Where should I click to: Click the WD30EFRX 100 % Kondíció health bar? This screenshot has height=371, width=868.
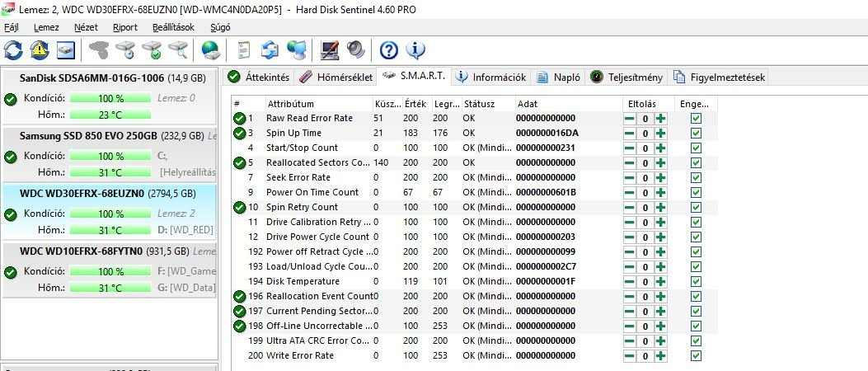110,214
